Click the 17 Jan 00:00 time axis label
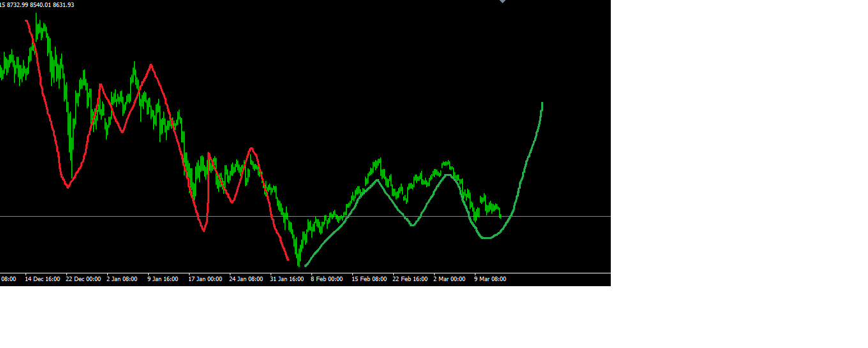The width and height of the screenshot is (868, 348). pyautogui.click(x=206, y=279)
